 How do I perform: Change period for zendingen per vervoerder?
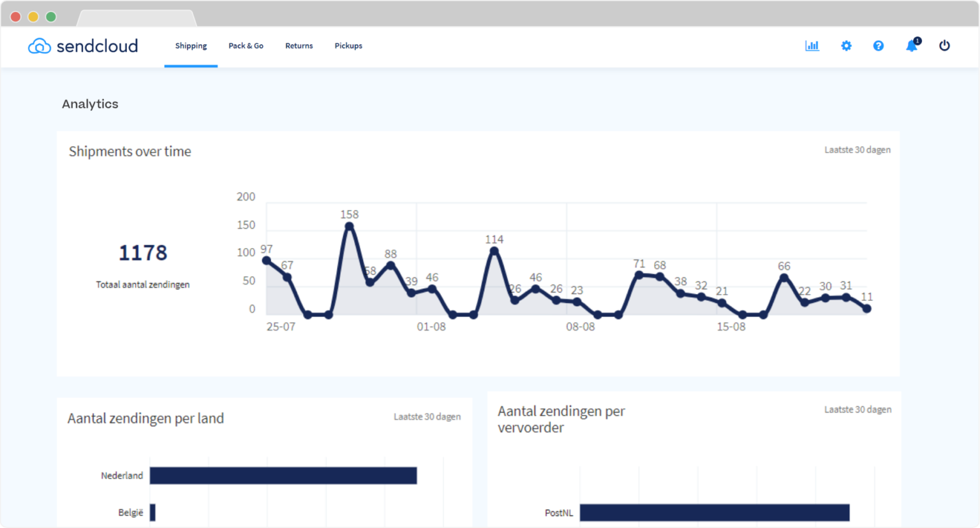pos(857,409)
